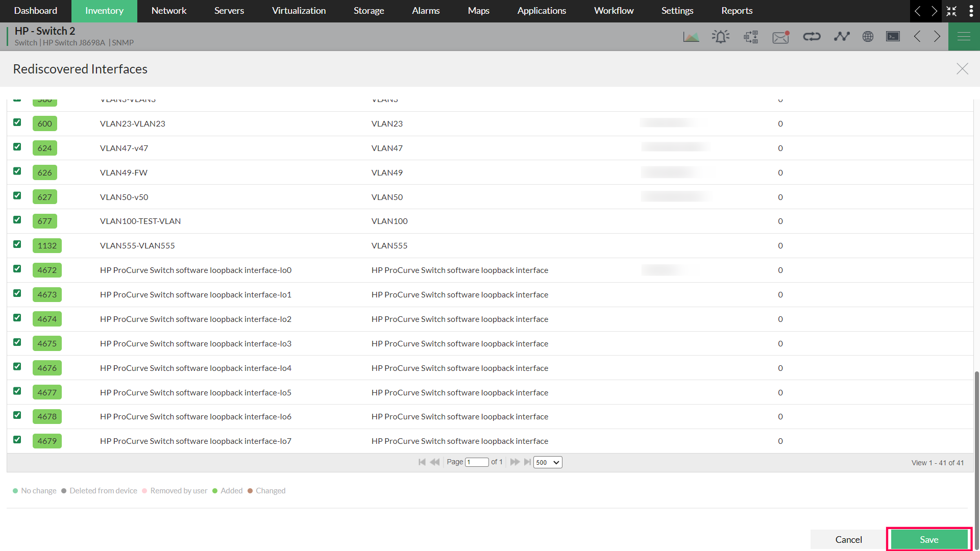The width and height of the screenshot is (980, 551).
Task: Uncheck the VLAN23-VLAN23 interface checkbox
Action: click(x=17, y=122)
